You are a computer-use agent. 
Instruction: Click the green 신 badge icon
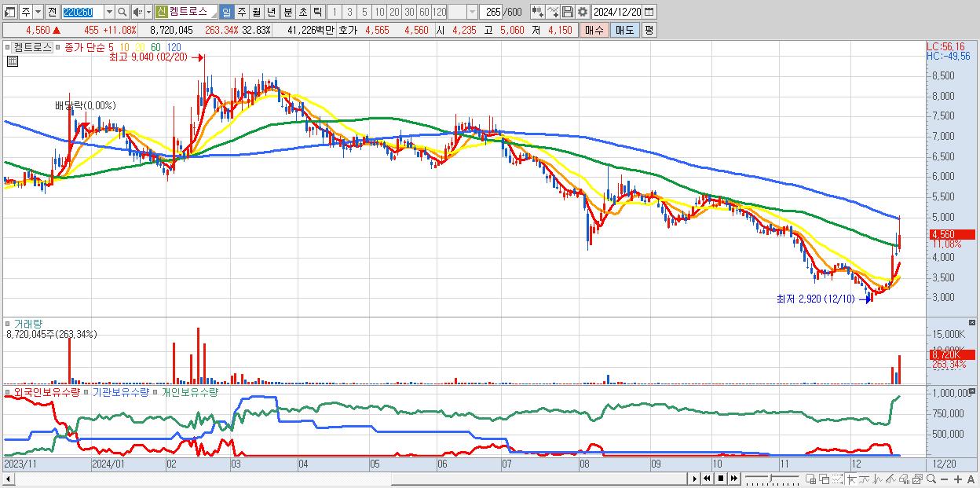pyautogui.click(x=161, y=12)
